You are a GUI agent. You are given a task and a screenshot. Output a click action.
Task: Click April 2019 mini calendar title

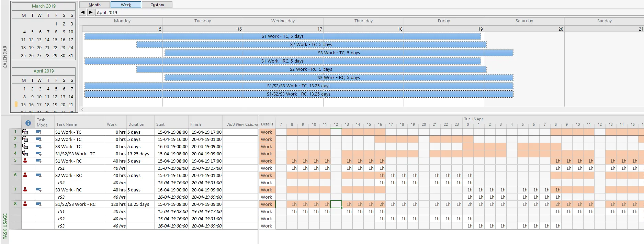(44, 71)
